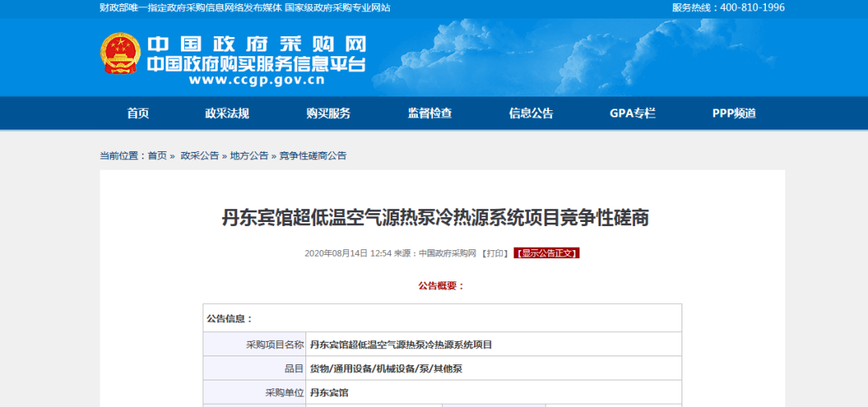Click the www.ccgp.gov.cn URL text
Viewport: 868px width, 407px height.
tap(256, 80)
